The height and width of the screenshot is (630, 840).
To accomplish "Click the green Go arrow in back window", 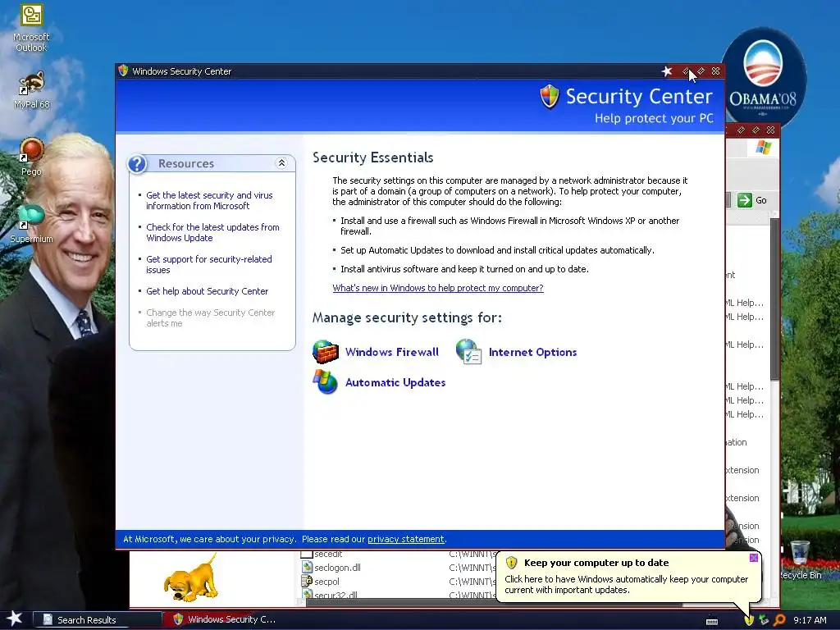I will pos(745,200).
